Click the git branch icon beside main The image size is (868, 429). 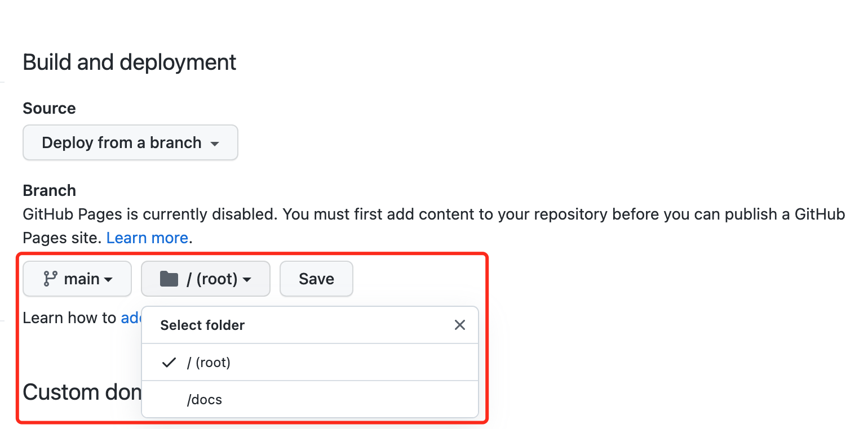[50, 279]
